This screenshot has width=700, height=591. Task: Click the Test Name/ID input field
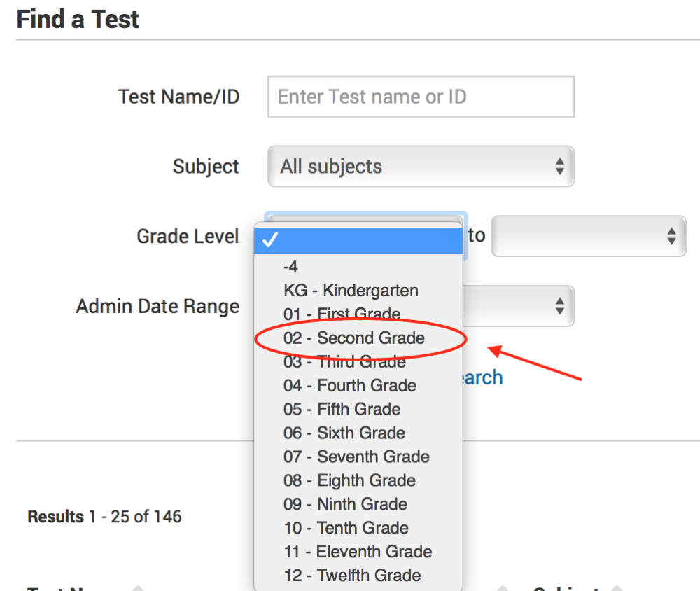coord(420,96)
